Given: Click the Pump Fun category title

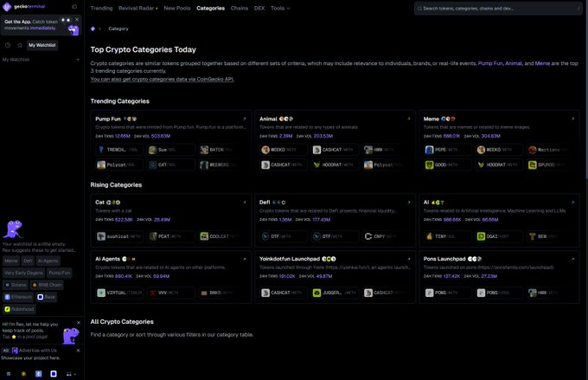Looking at the screenshot, I should 108,119.
